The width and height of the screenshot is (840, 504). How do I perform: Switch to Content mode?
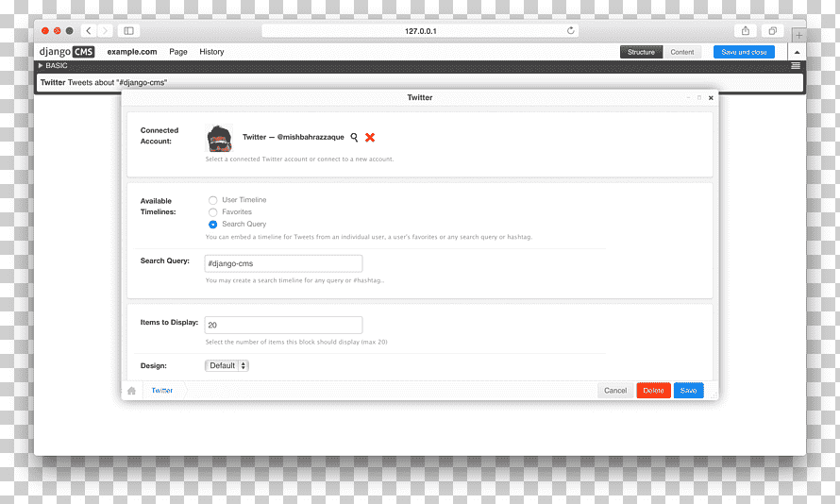point(682,52)
